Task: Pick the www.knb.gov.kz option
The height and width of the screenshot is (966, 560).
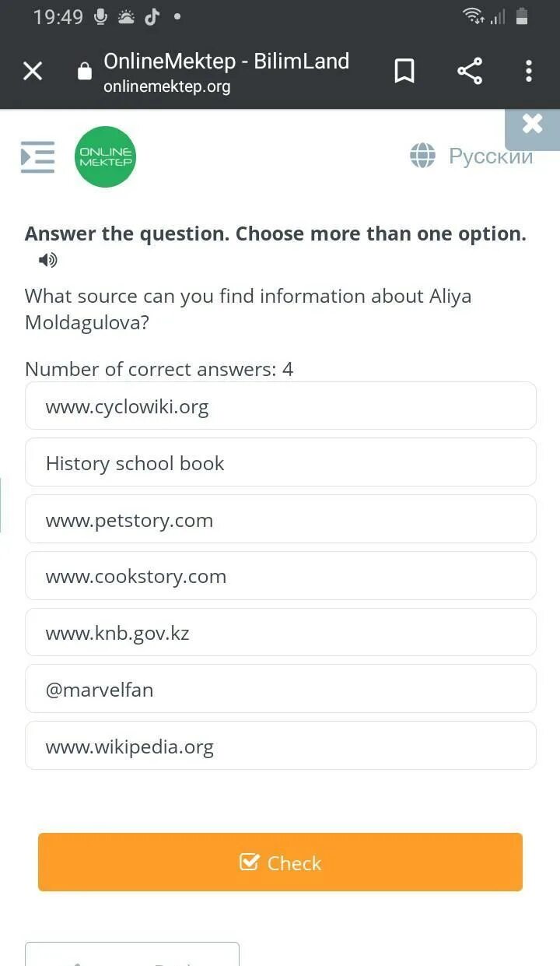Action: [281, 632]
